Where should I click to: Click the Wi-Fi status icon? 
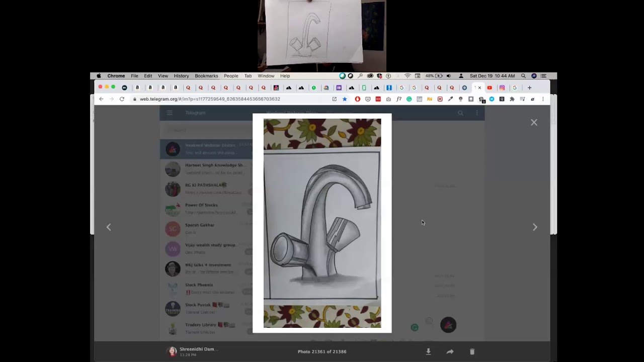(408, 76)
